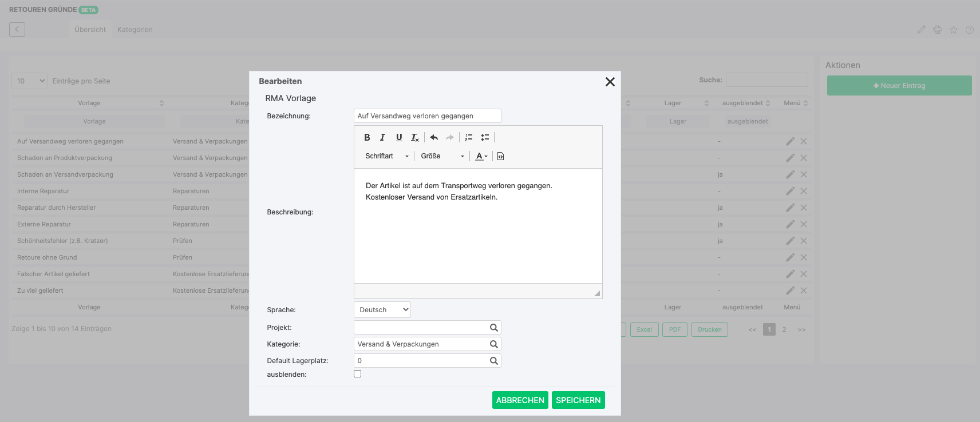Screen dimensions: 980x422
Task: Check the ausblenden checkbox
Action: (x=358, y=374)
